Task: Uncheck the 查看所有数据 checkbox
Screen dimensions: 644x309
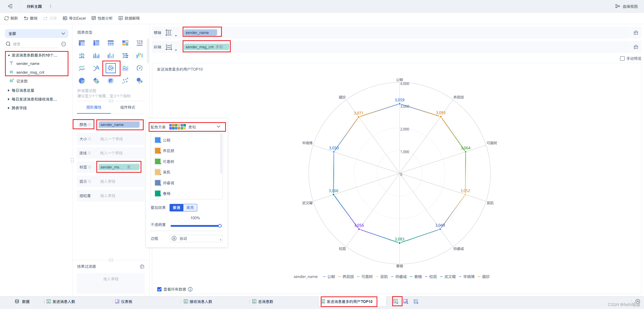Action: tap(159, 289)
